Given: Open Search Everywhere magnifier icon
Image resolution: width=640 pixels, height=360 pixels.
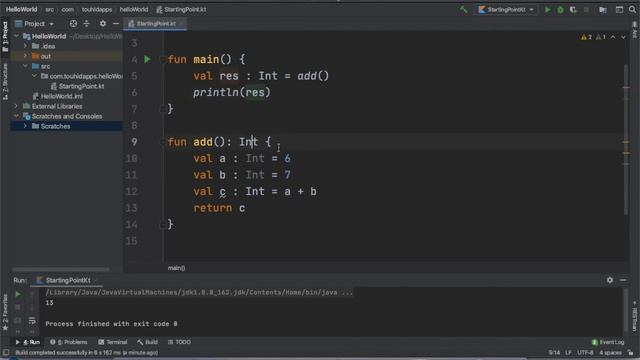Looking at the screenshot, I should click(x=632, y=9).
